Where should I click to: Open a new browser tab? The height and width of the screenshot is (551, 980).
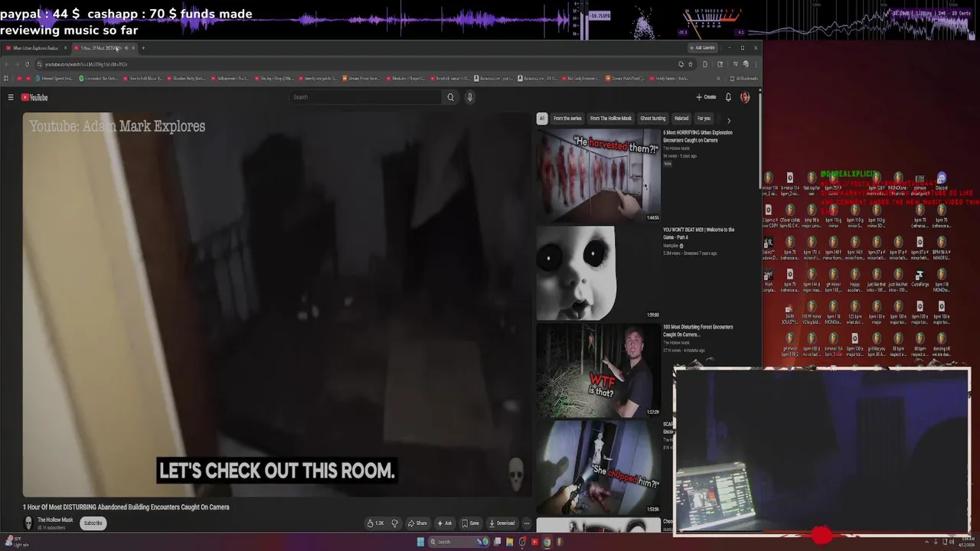tap(143, 48)
